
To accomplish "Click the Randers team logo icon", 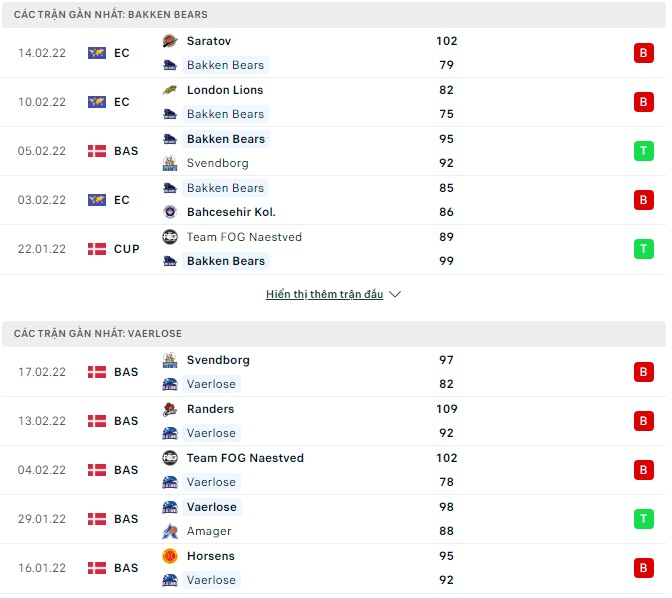I will (x=170, y=409).
